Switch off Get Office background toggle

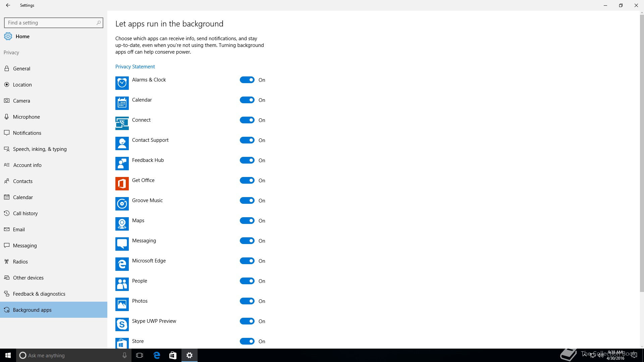[x=247, y=180]
